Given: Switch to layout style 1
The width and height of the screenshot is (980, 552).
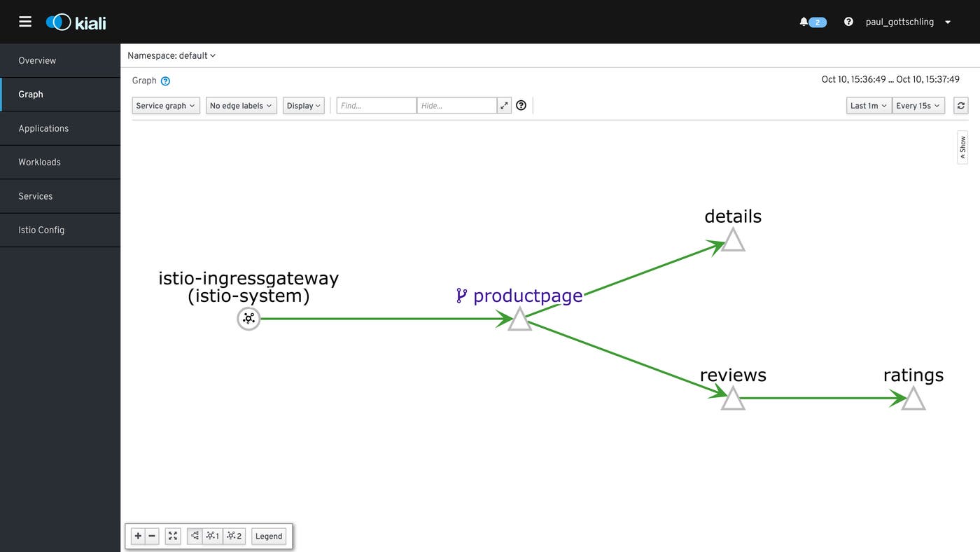Looking at the screenshot, I should pos(213,536).
